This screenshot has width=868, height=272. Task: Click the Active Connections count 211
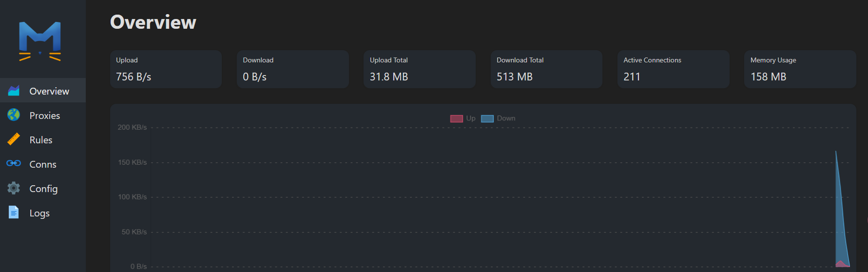[x=632, y=77]
